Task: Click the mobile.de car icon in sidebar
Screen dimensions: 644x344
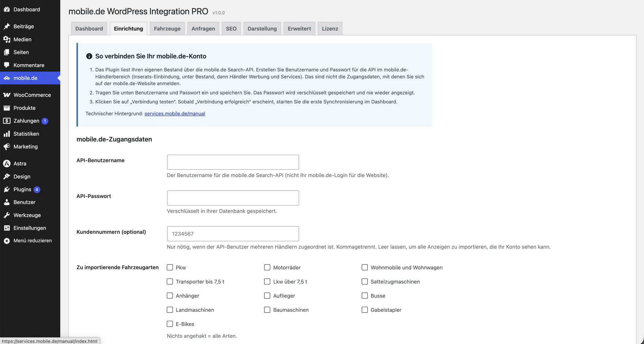Action: [x=7, y=78]
